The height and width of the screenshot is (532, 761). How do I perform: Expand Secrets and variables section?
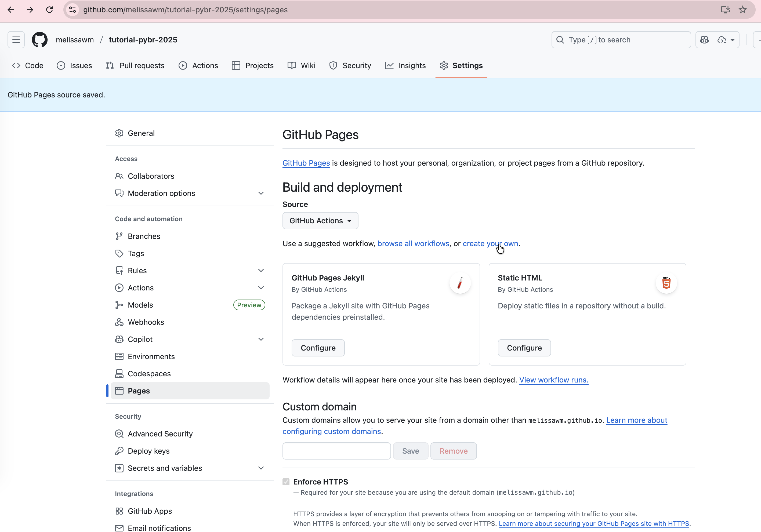click(261, 468)
